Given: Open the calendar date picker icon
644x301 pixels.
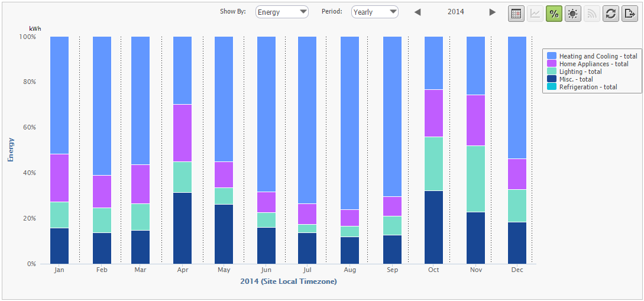Looking at the screenshot, I should [x=516, y=14].
